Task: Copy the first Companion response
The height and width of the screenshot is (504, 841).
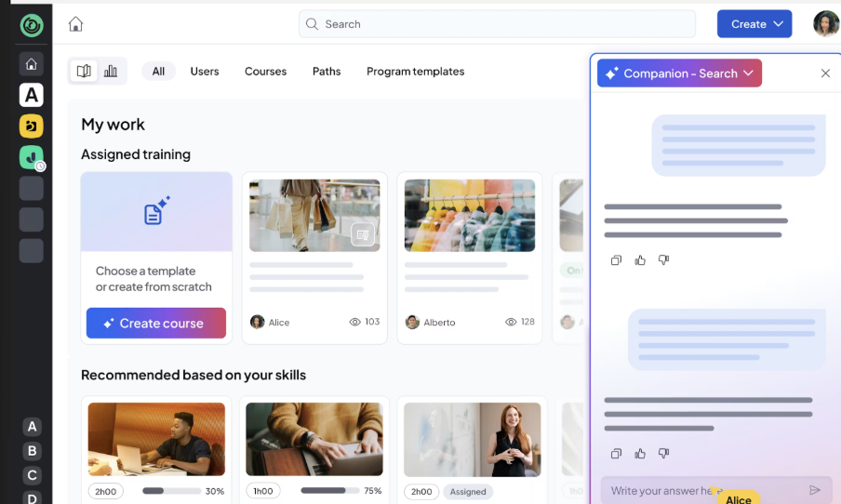Action: (616, 260)
